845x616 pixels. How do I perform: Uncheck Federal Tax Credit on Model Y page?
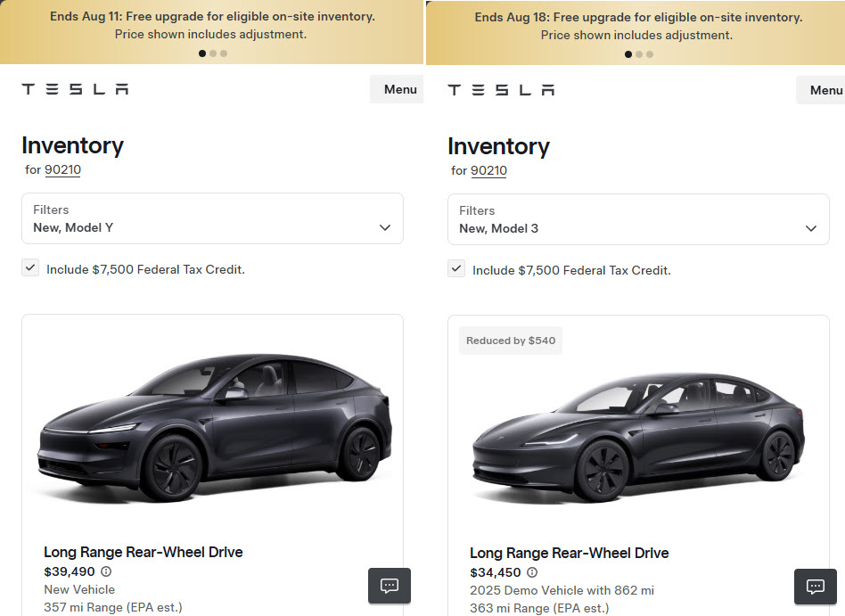coord(31,267)
